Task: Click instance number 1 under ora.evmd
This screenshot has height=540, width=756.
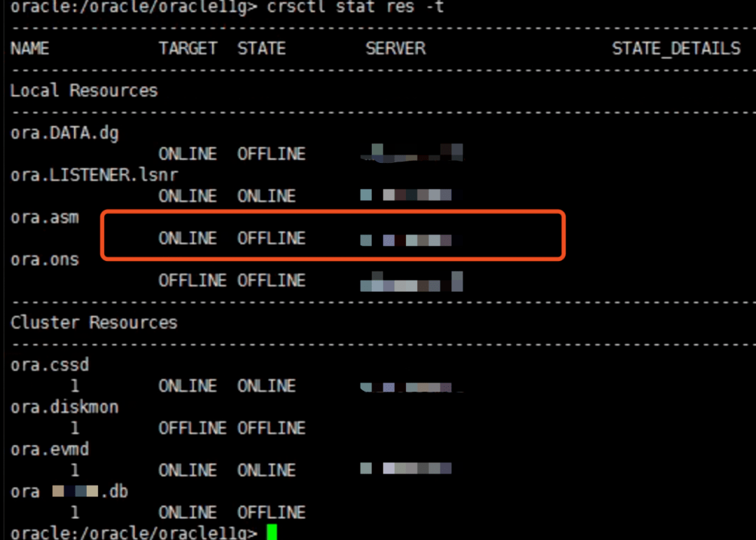Action: click(x=75, y=470)
